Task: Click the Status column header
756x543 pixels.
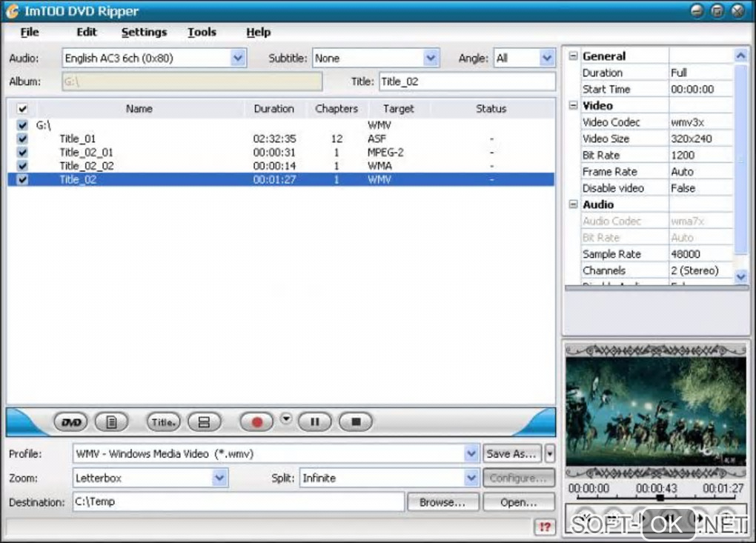Action: click(491, 109)
